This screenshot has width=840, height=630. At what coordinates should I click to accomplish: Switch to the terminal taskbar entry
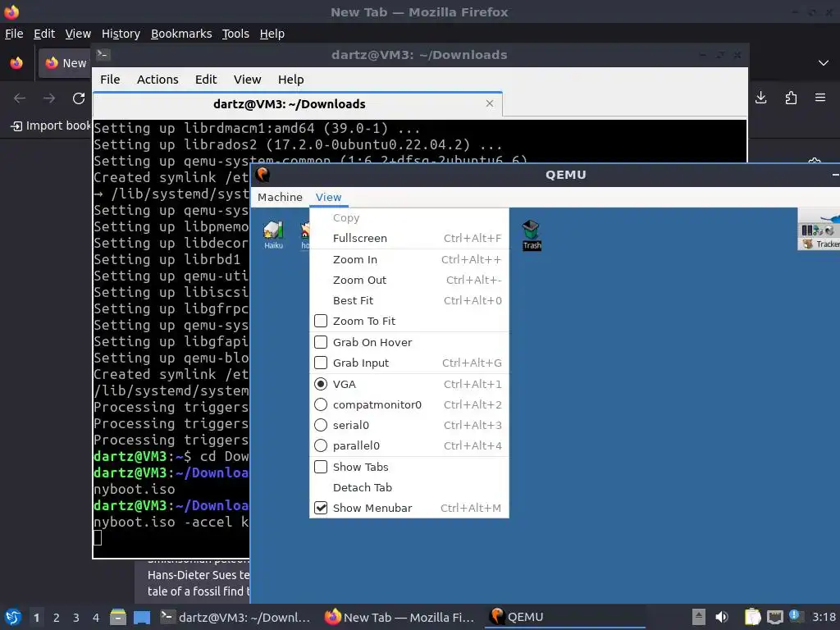(235, 617)
